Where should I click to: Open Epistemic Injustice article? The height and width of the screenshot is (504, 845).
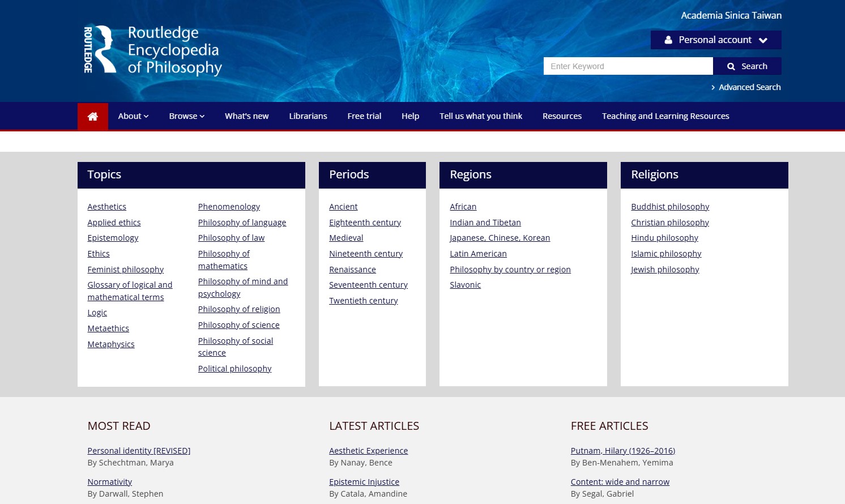click(364, 482)
